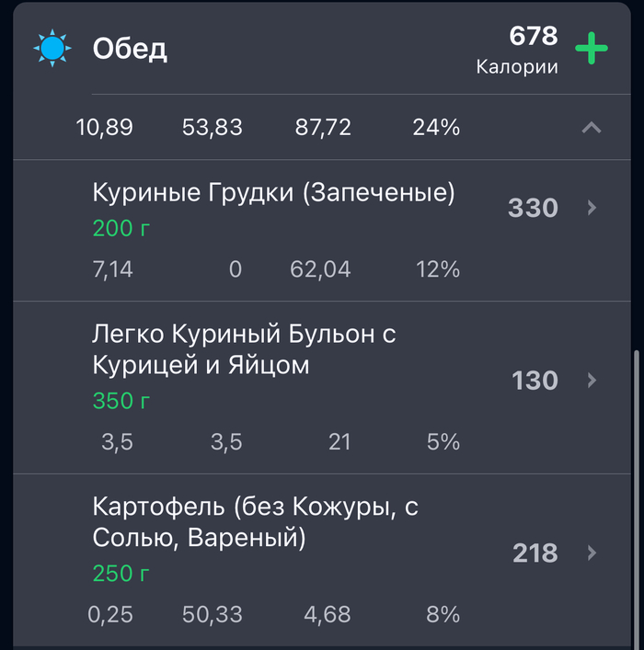Open details arrow for Картофель entry
This screenshot has width=644, height=650.
click(x=592, y=553)
